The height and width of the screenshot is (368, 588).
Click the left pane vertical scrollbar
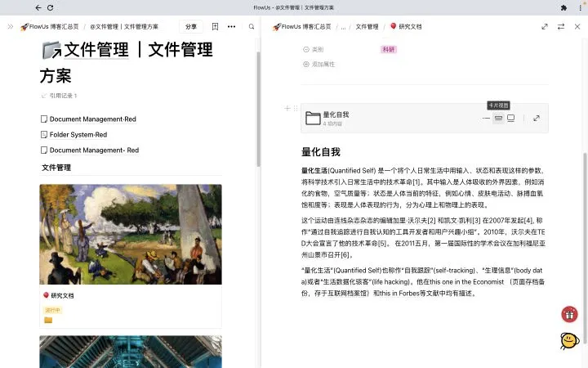coord(258,109)
